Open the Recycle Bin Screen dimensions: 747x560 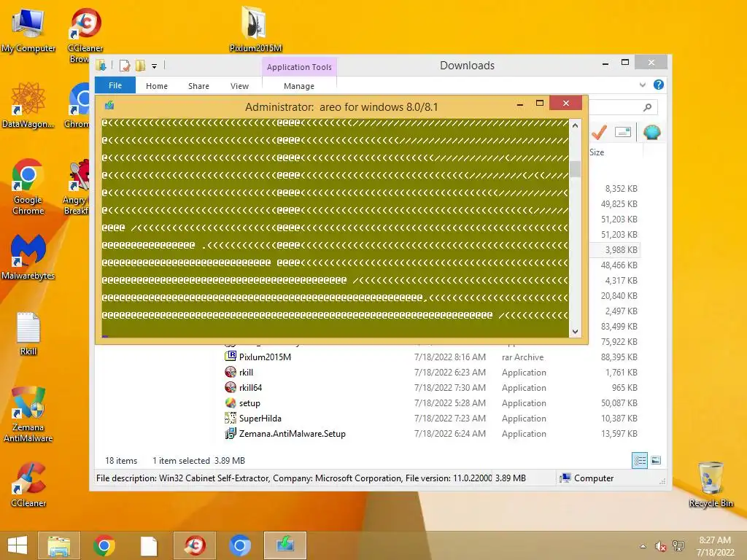[711, 485]
